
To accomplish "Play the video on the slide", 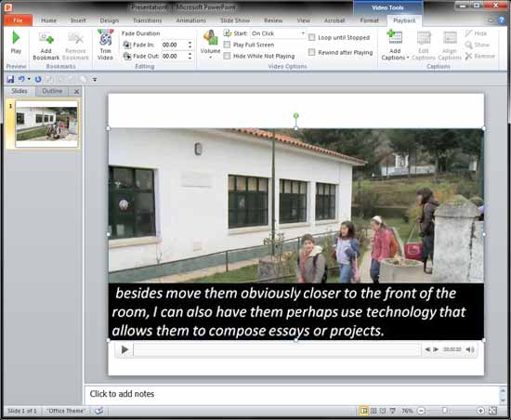I will tap(124, 349).
